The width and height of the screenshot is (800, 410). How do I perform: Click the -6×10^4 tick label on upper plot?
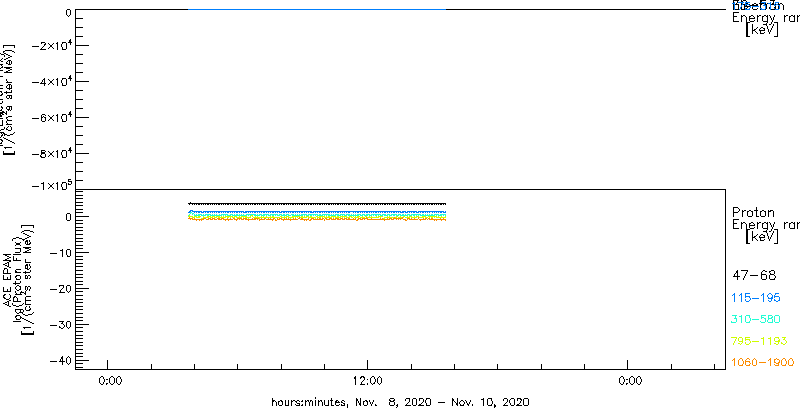tap(51, 118)
